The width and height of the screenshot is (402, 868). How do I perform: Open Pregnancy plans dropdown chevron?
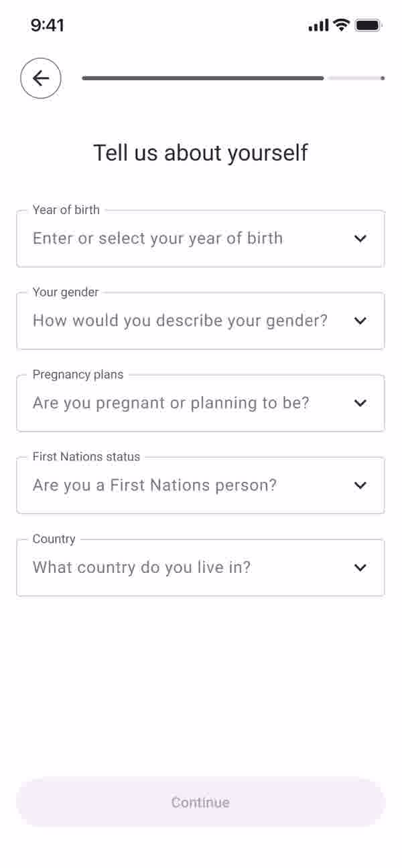[x=360, y=403]
